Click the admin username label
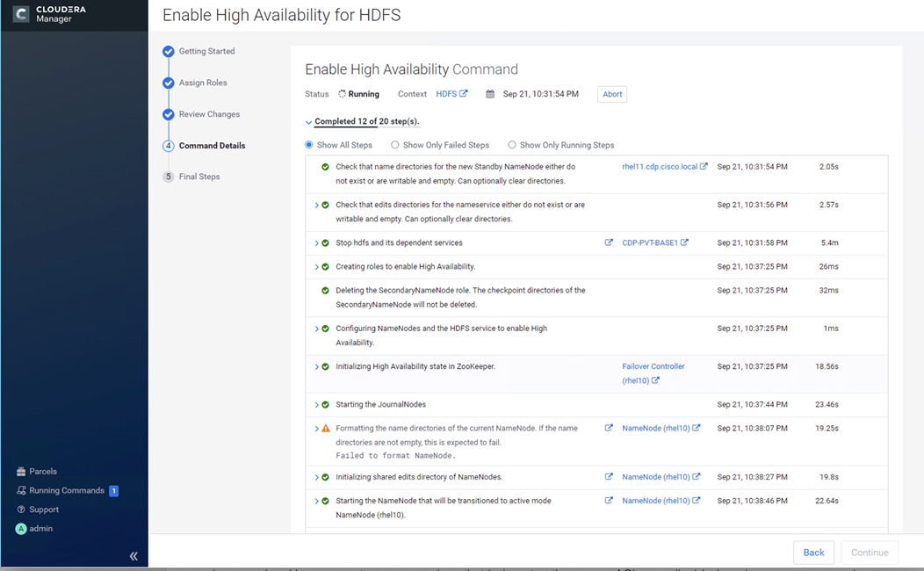Screen dimensions: 924x571 point(41,529)
